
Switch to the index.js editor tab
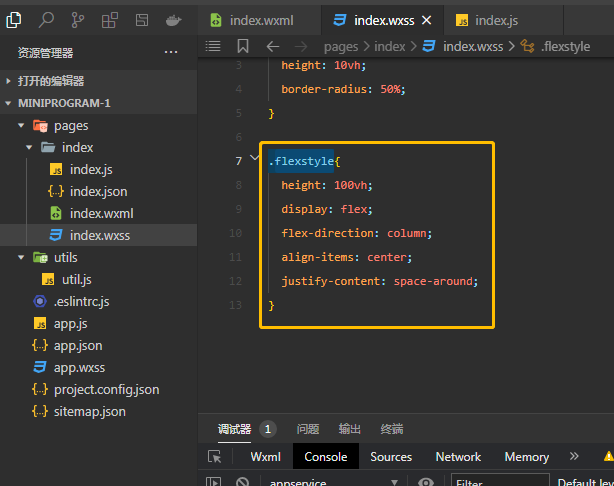tap(504, 20)
